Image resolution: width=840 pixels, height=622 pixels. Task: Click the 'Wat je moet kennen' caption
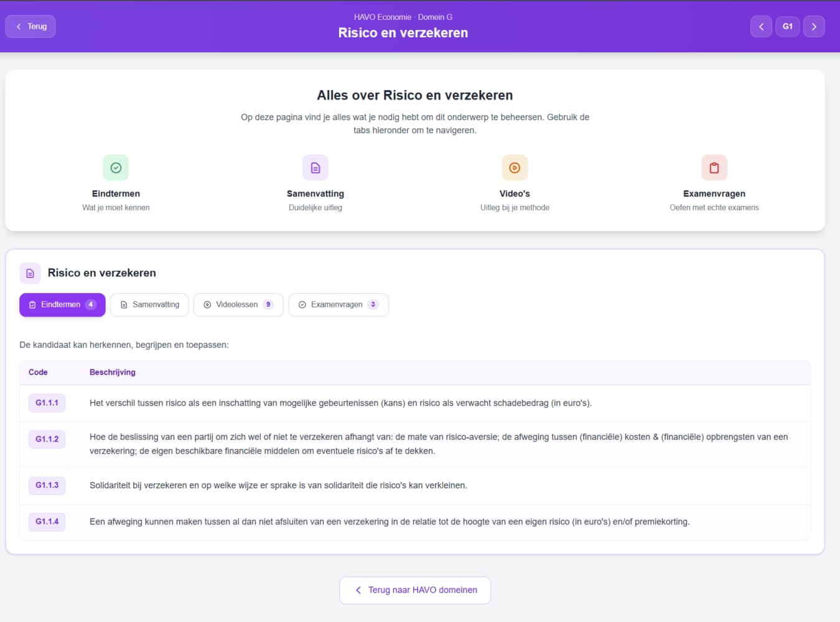click(116, 208)
